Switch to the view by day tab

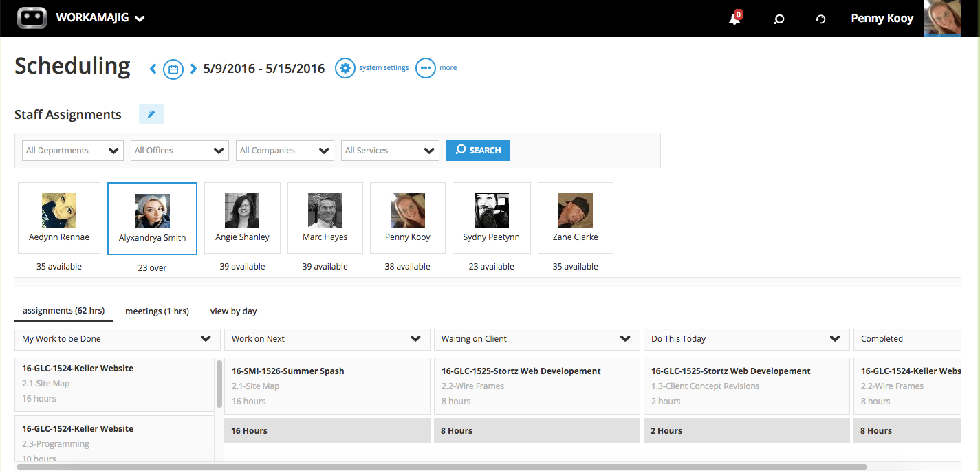(233, 311)
